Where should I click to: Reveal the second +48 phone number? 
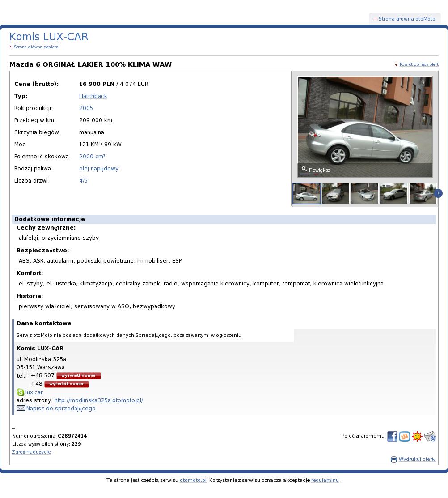pos(67,384)
